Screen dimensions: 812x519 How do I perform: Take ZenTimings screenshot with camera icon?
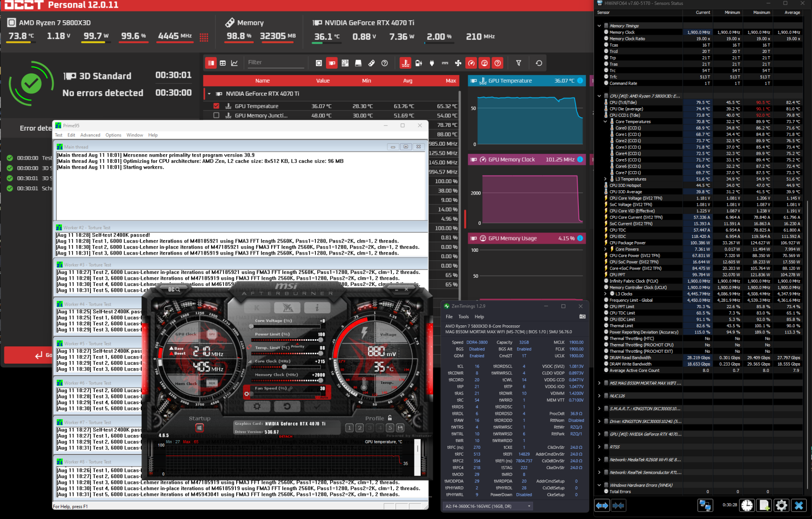pyautogui.click(x=582, y=317)
